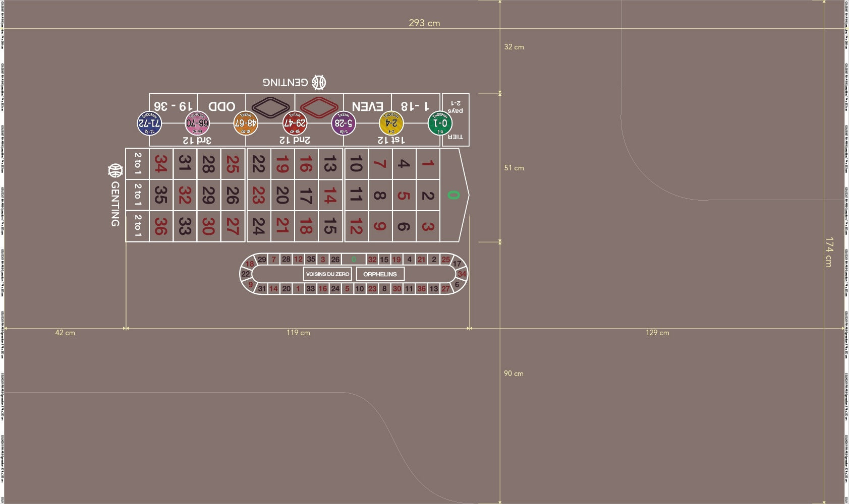This screenshot has width=849, height=504.
Task: Click the 2nd 12 dozen box
Action: (x=295, y=140)
